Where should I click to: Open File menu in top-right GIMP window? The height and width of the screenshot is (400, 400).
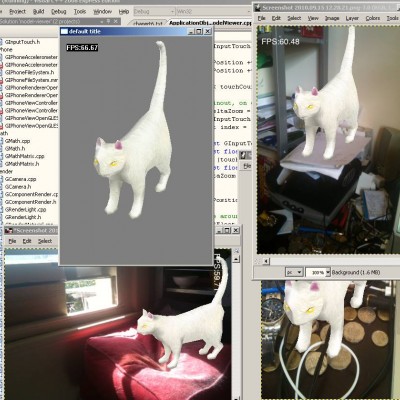(262, 18)
